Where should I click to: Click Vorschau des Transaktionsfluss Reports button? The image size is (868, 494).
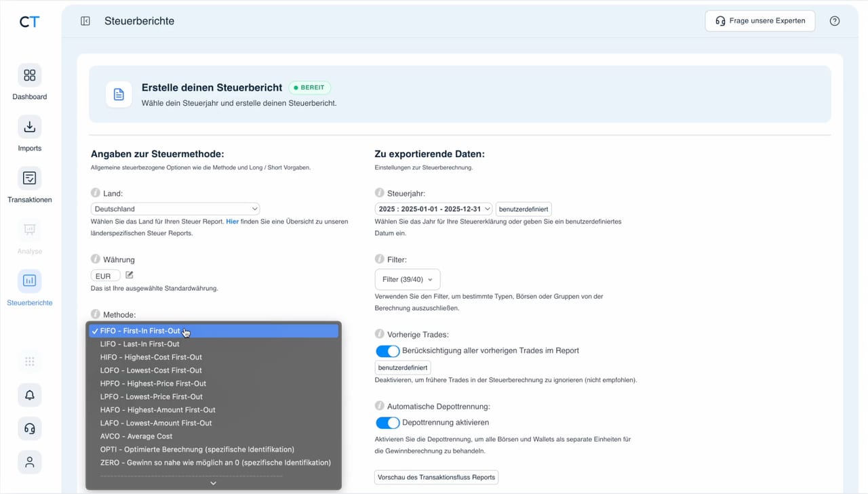click(437, 477)
